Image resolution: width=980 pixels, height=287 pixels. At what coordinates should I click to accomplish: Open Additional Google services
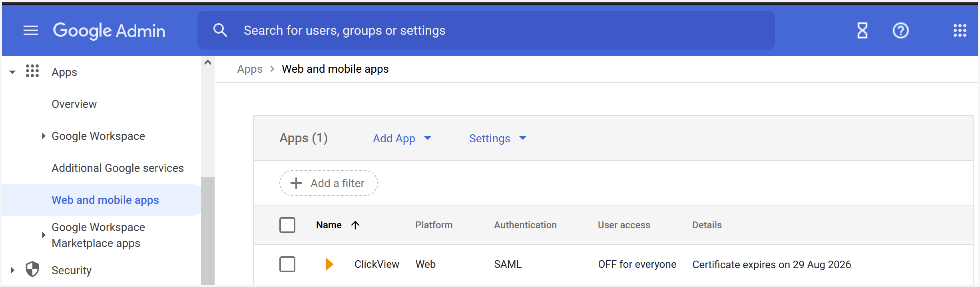click(118, 168)
